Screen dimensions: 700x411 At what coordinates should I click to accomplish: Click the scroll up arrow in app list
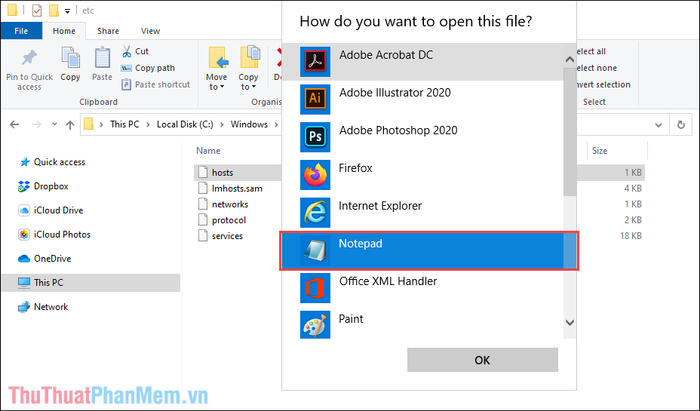coord(570,59)
